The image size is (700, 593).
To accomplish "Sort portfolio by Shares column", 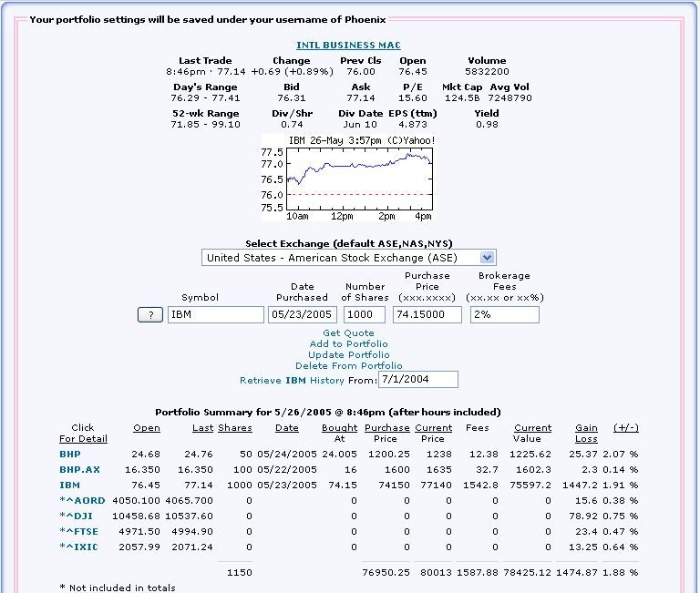I will (x=235, y=428).
